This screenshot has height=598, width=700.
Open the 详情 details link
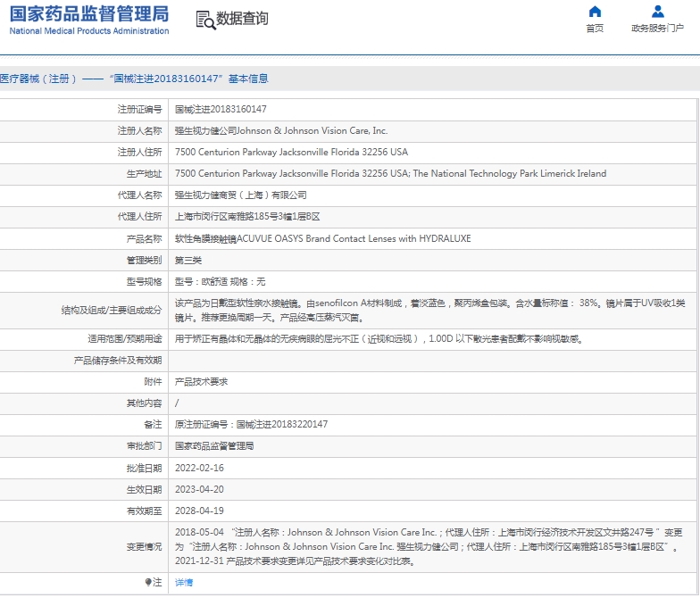pos(184,582)
